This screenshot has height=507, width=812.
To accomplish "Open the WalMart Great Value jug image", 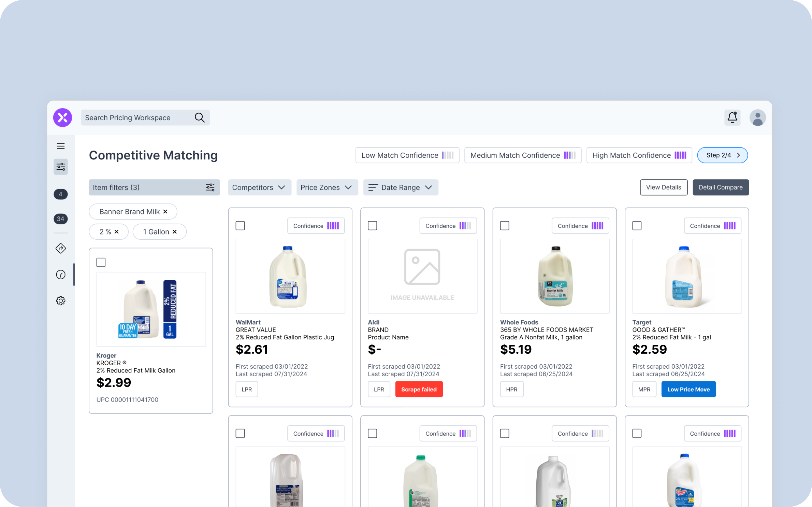I will coord(290,276).
